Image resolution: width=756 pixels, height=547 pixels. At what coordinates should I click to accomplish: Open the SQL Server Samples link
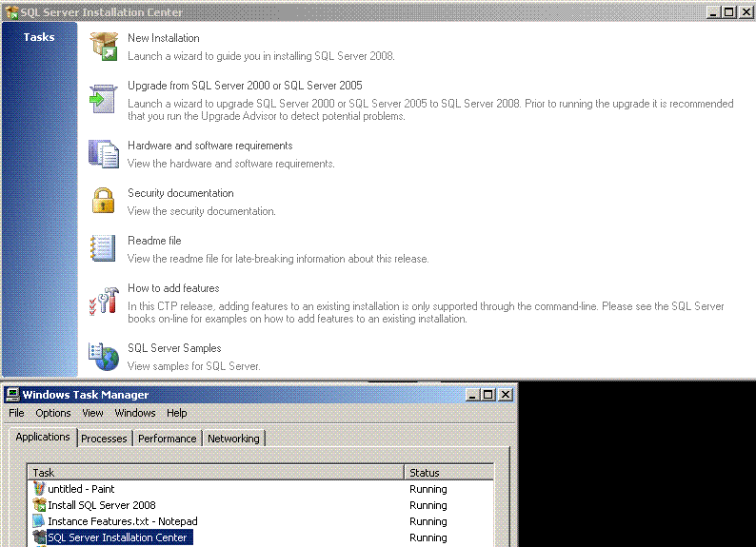174,348
